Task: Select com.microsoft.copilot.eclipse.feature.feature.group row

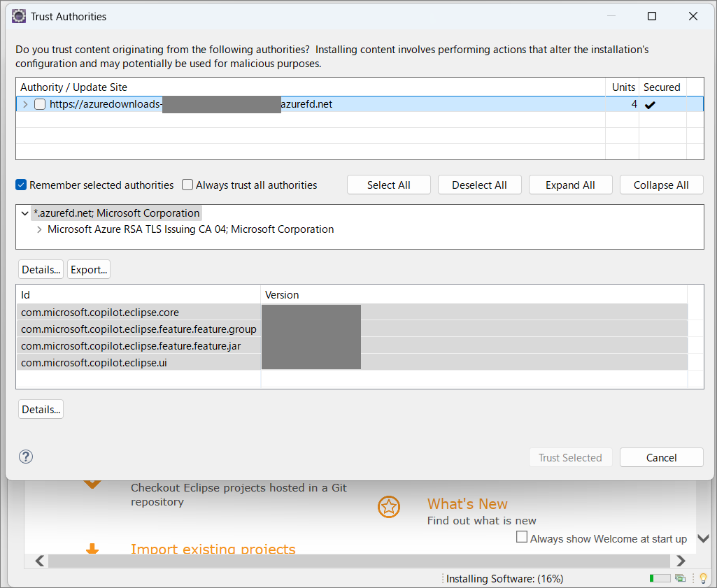Action: coord(352,329)
